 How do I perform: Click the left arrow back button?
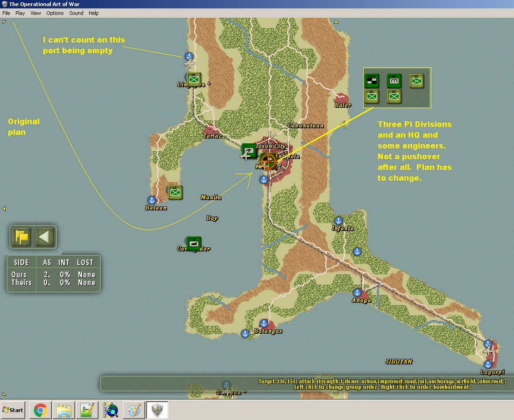pos(44,237)
